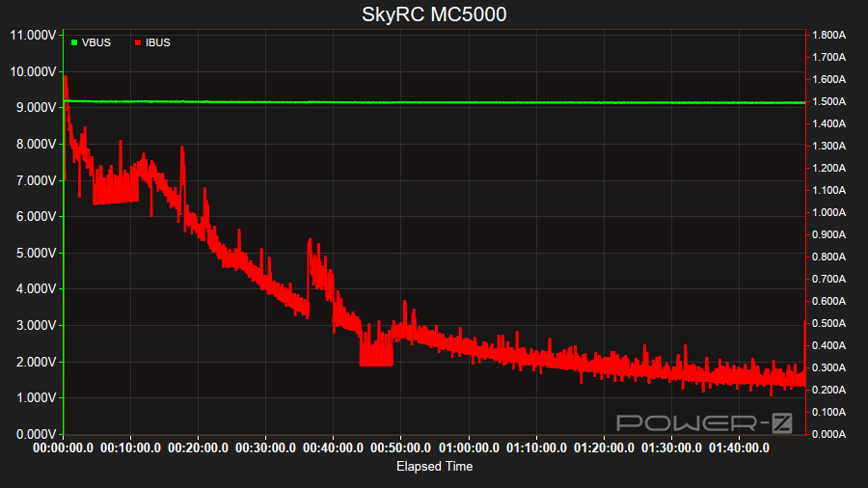The height and width of the screenshot is (488, 868).
Task: Click the 0.500A current axis label
Action: [828, 324]
